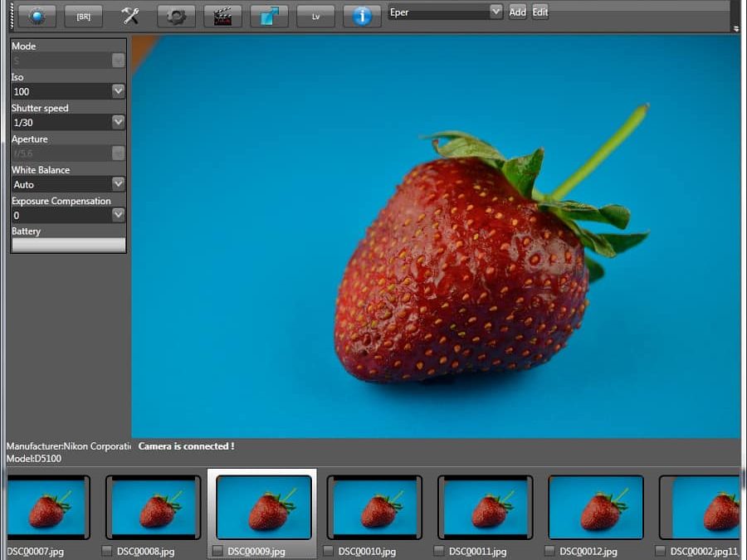This screenshot has width=747, height=560.
Task: Click the Add button next to Eper
Action: tap(517, 12)
